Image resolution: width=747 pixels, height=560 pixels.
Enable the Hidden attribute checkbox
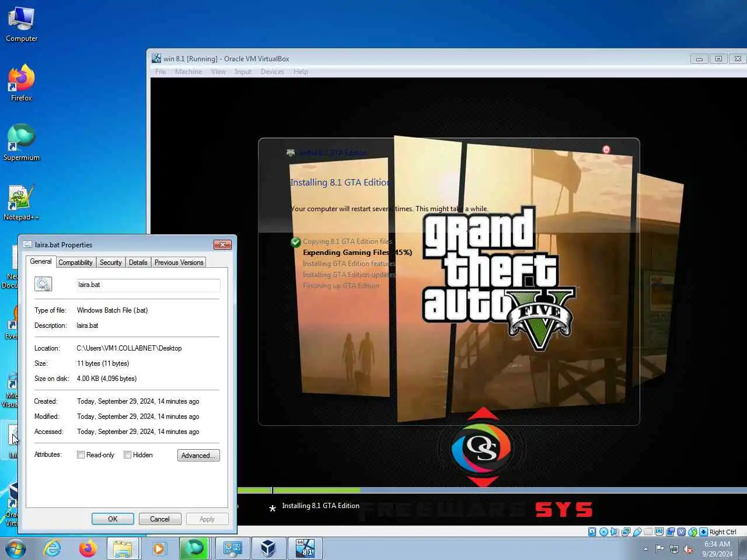[127, 455]
